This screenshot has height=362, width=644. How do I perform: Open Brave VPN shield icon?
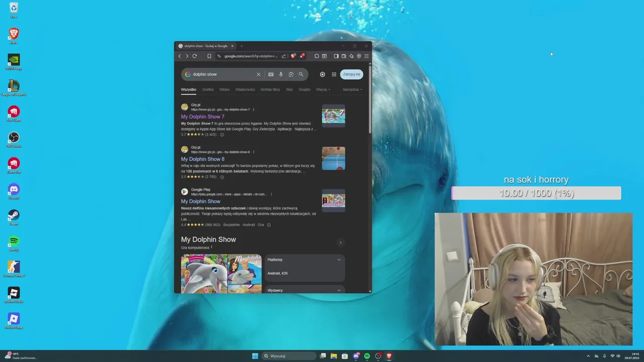359,56
